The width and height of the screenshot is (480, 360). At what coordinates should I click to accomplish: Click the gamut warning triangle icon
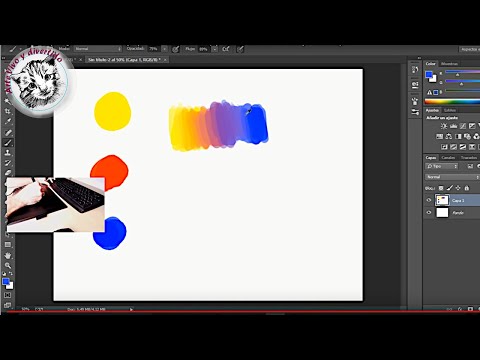pyautogui.click(x=430, y=92)
